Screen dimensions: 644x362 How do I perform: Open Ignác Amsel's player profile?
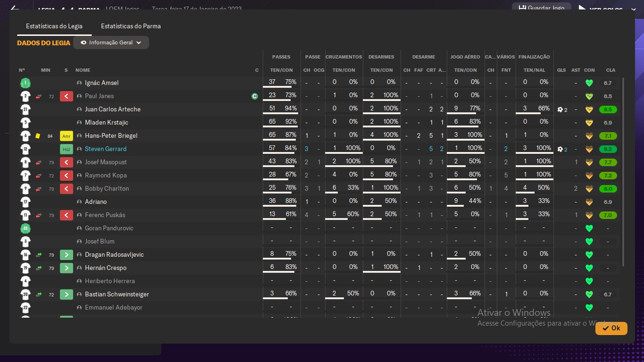(102, 83)
